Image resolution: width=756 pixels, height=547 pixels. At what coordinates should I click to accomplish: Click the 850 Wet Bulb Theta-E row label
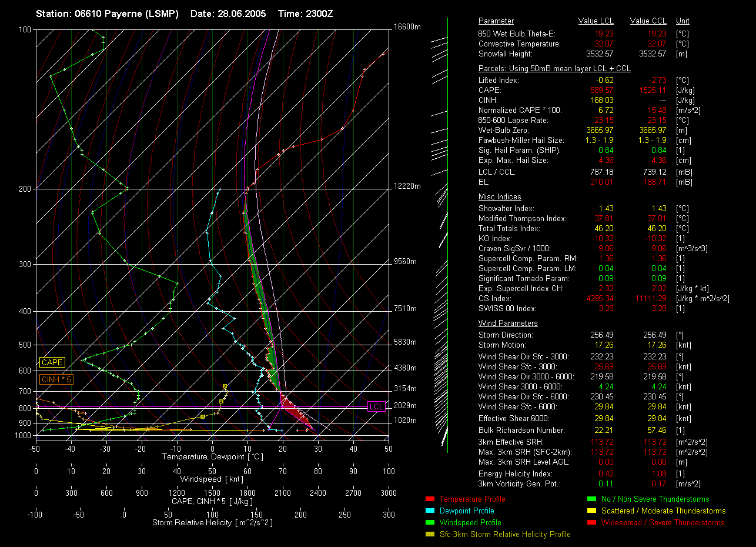pos(517,34)
